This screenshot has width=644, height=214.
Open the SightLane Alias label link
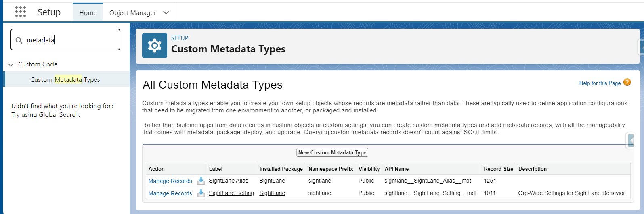point(229,181)
